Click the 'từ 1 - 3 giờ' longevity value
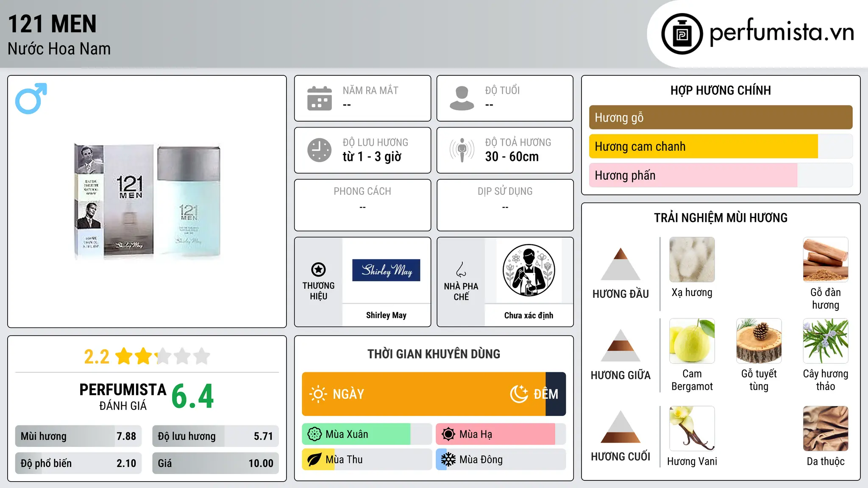The image size is (868, 488). click(372, 157)
